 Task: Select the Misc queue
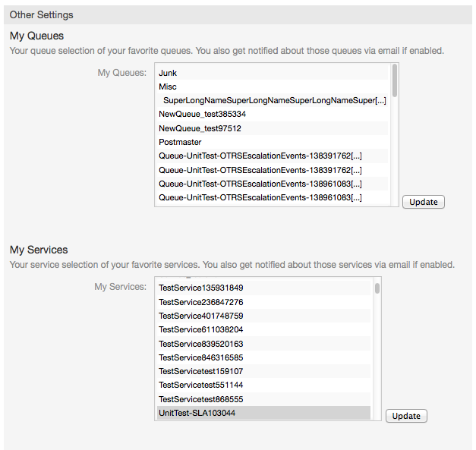coord(169,87)
